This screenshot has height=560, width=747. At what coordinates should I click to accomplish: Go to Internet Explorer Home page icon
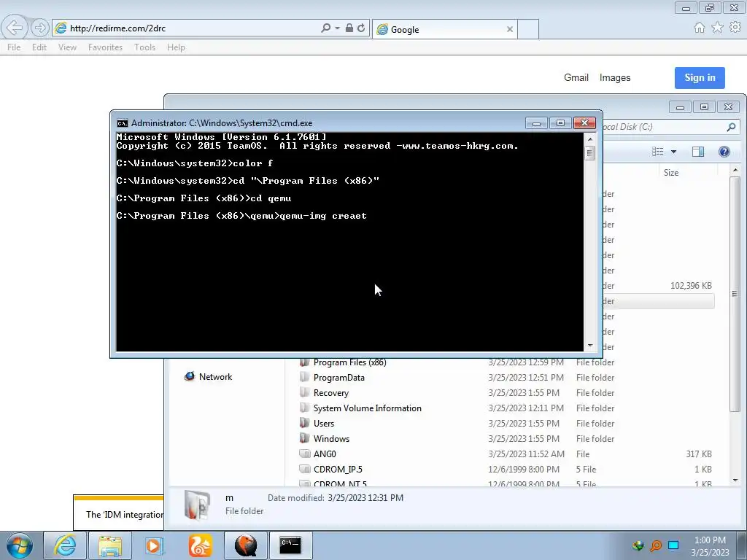click(x=700, y=28)
